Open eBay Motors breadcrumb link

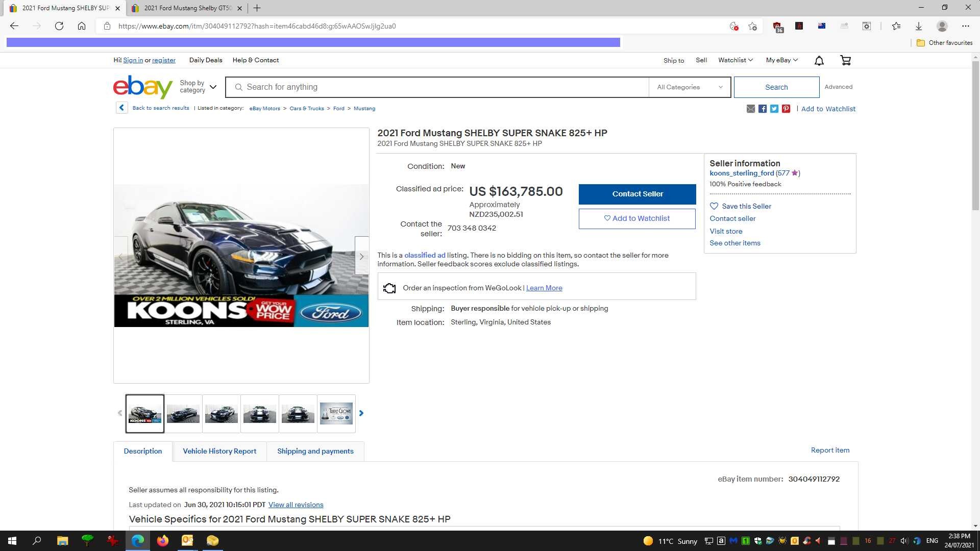coord(264,108)
